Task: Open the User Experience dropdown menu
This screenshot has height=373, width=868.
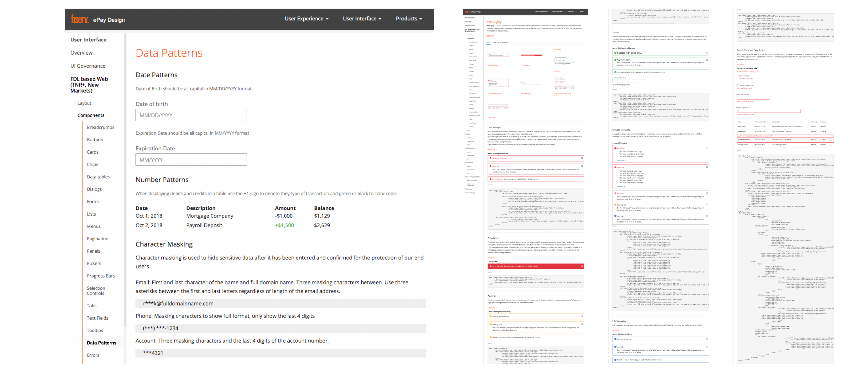Action: [305, 18]
